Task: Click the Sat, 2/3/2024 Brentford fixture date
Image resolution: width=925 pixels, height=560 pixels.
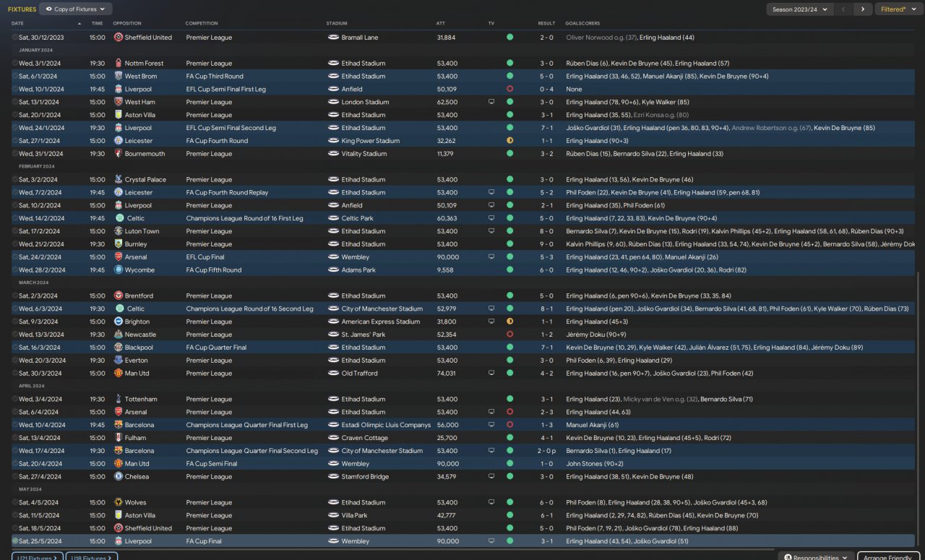Action: [x=39, y=296]
